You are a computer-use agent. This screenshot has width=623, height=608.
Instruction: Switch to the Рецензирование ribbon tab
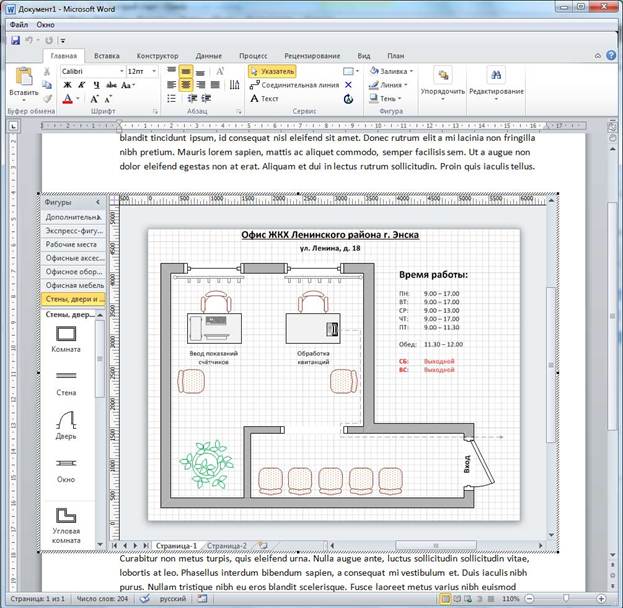coord(312,56)
